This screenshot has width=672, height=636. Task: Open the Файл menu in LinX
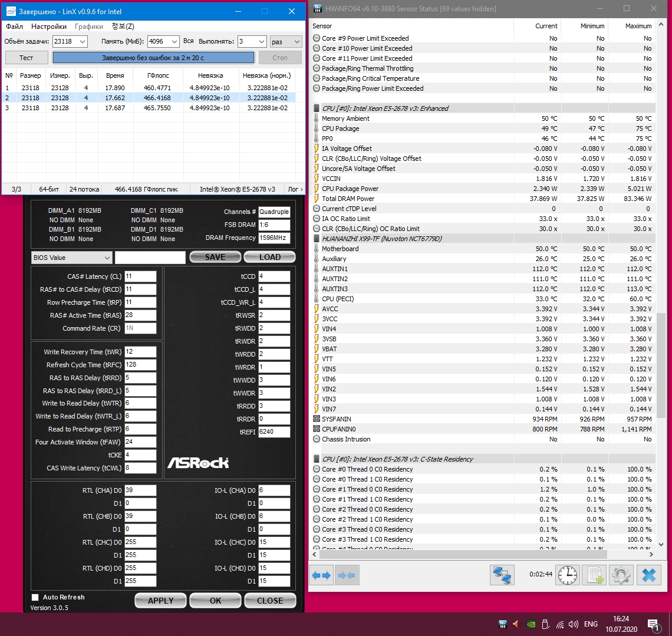click(x=15, y=26)
